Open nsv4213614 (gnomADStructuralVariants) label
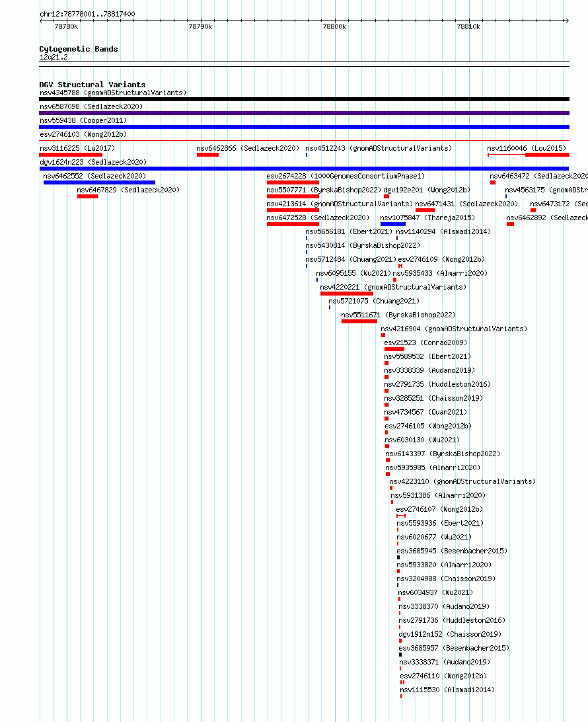The image size is (588, 722). pos(340,204)
